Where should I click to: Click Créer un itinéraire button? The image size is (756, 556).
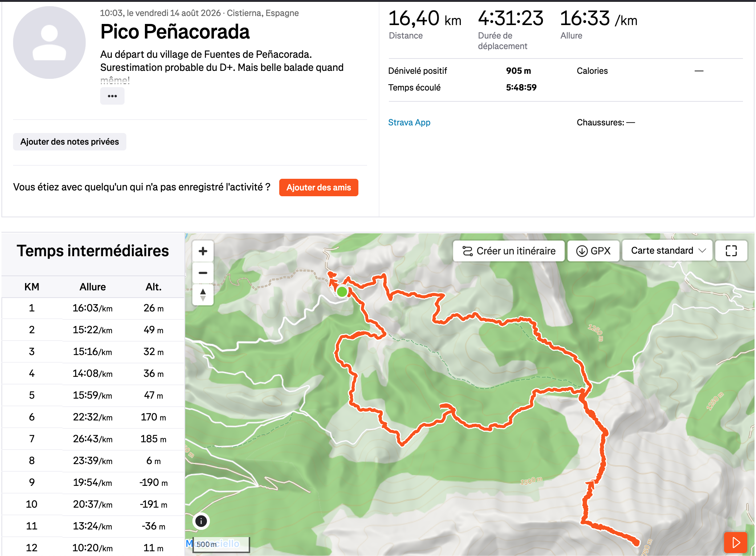(509, 251)
